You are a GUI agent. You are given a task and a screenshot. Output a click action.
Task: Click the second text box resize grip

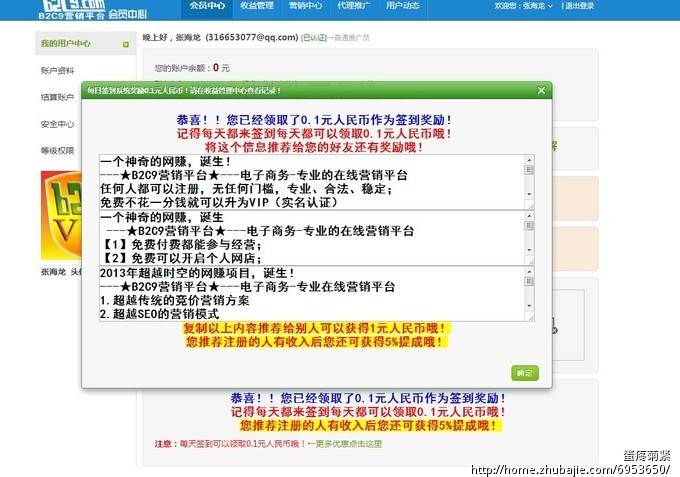[x=530, y=261]
